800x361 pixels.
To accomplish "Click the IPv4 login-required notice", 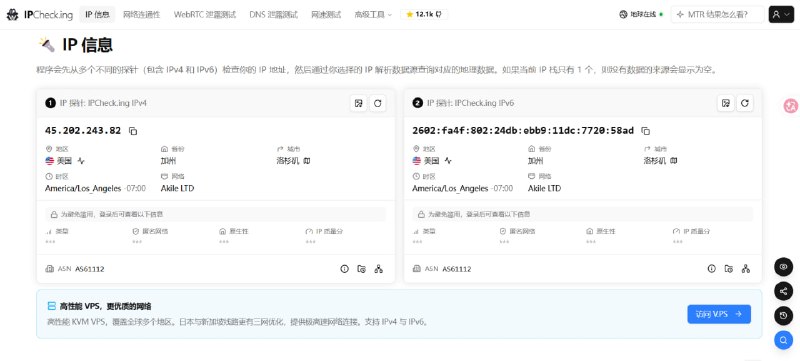I will pyautogui.click(x=215, y=215).
